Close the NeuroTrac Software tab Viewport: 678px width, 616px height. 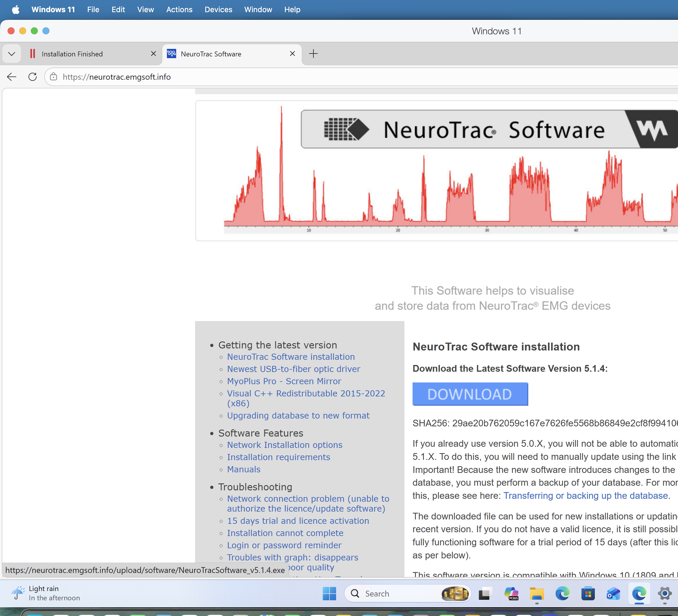click(292, 54)
